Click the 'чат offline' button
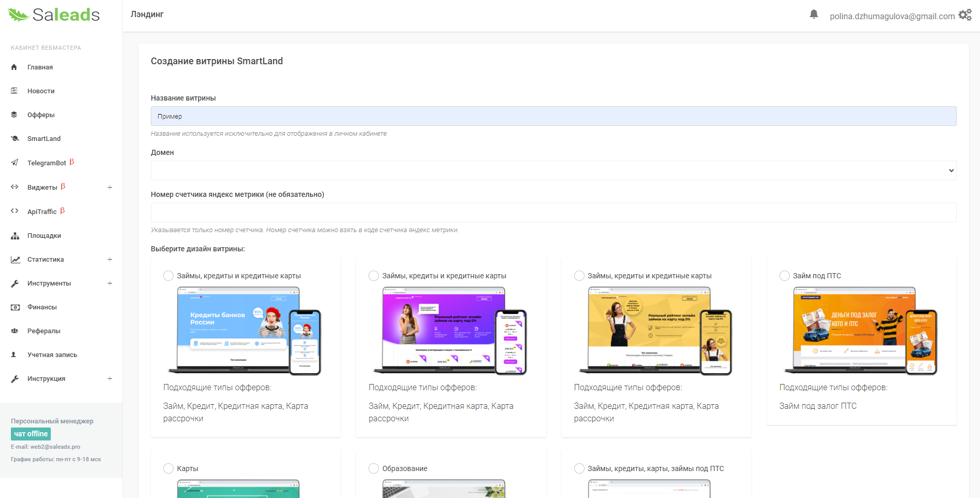Viewport: 980px width, 498px height. pos(31,434)
